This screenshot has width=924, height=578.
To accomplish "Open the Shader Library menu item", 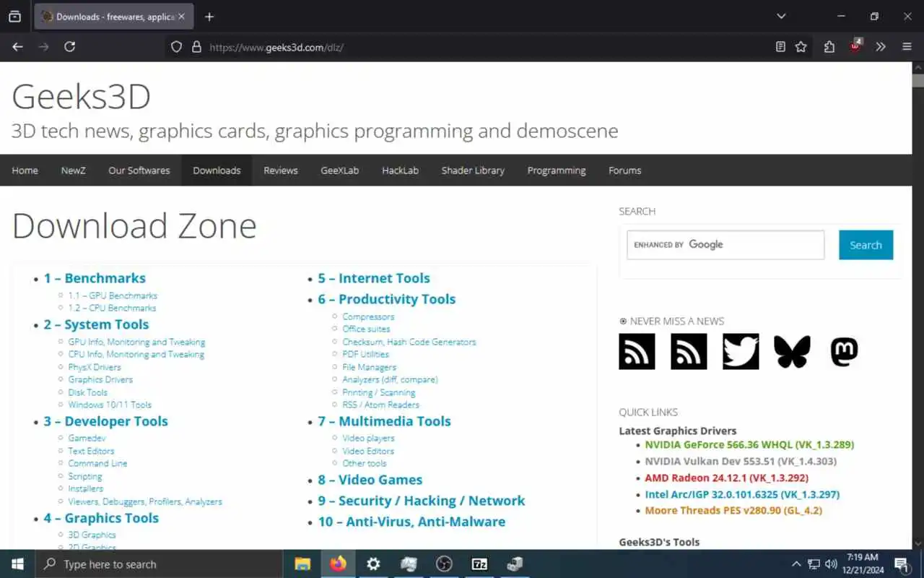I will pyautogui.click(x=473, y=171).
